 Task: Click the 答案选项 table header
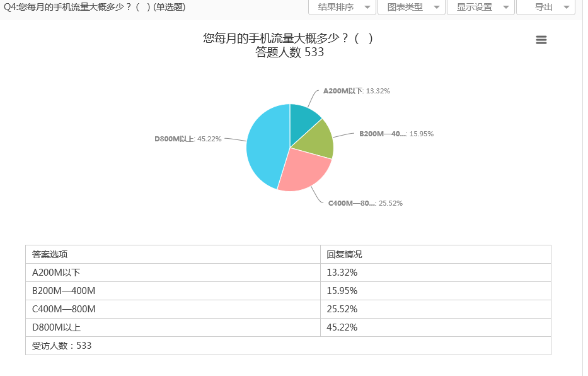pyautogui.click(x=50, y=254)
